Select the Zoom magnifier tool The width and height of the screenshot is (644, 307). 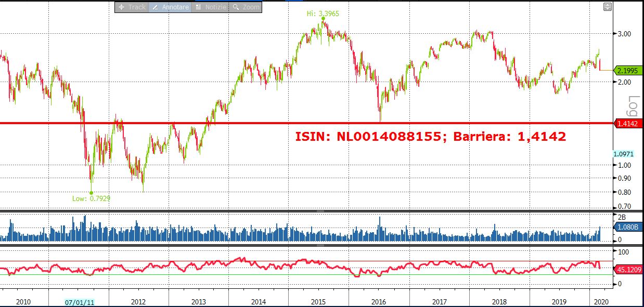coord(245,7)
